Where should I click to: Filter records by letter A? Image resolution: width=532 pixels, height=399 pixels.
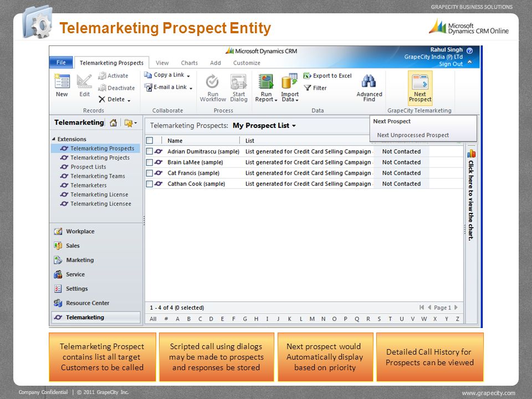(177, 319)
